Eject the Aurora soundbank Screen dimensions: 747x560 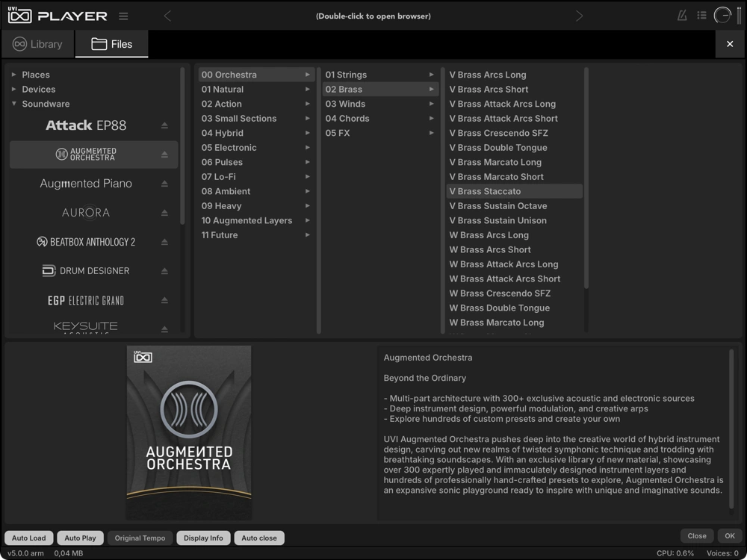pos(164,212)
